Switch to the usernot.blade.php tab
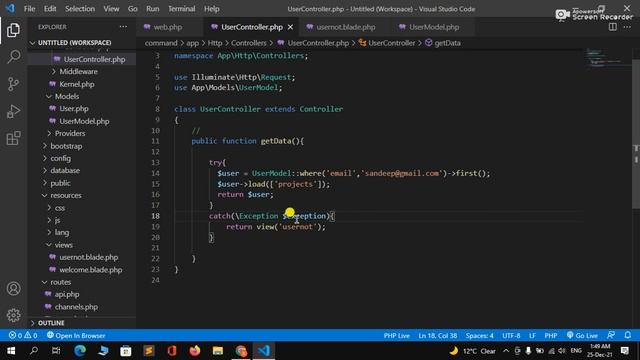This screenshot has height=360, width=640. click(346, 27)
